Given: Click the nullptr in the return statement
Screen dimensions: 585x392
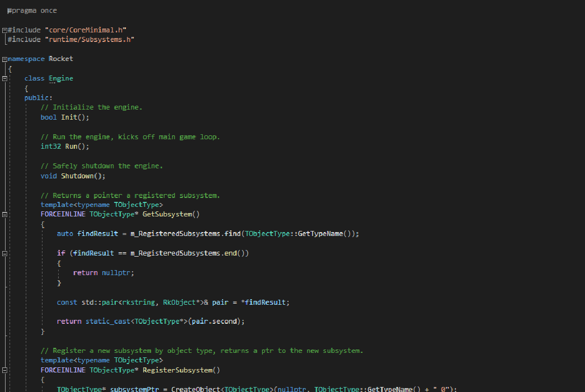Looking at the screenshot, I should (117, 273).
